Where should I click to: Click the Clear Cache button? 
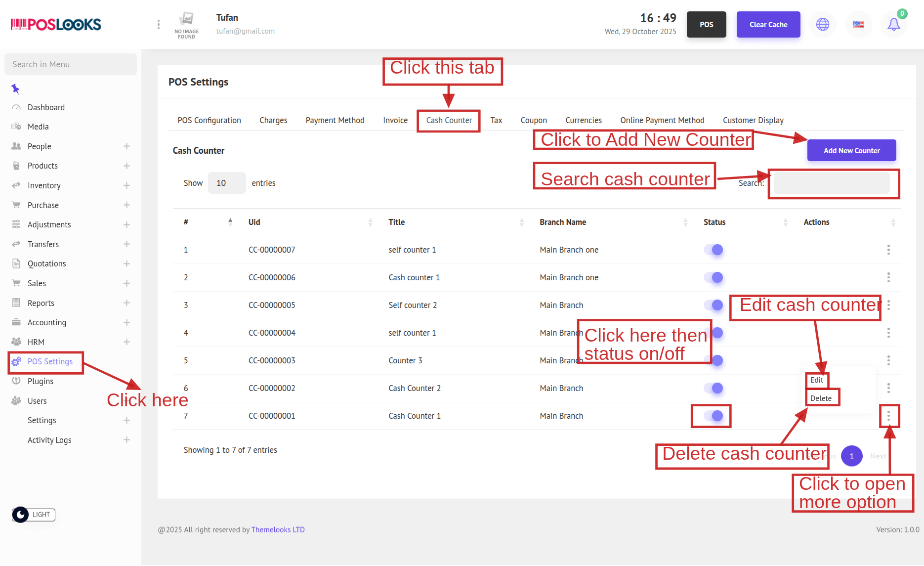coord(768,24)
